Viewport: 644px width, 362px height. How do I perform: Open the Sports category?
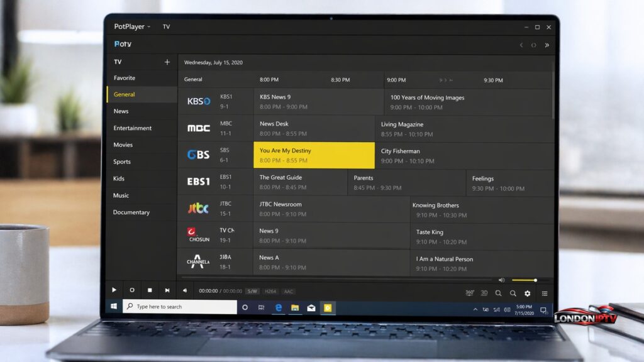(x=142, y=162)
